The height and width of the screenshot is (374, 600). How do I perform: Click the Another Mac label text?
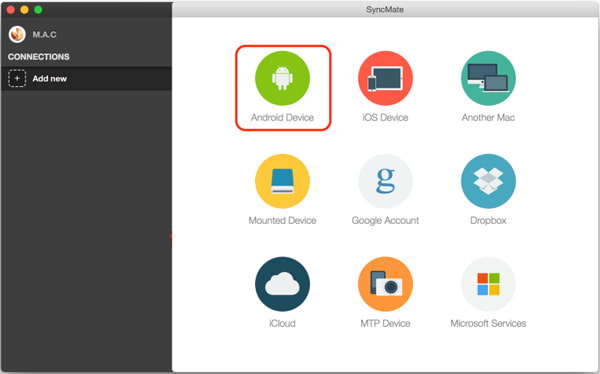[488, 118]
